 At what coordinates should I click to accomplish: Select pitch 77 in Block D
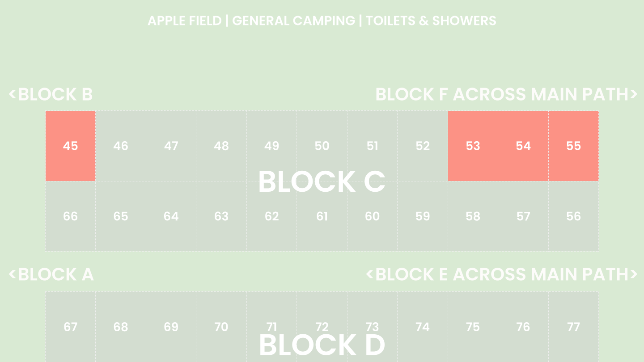tap(573, 327)
